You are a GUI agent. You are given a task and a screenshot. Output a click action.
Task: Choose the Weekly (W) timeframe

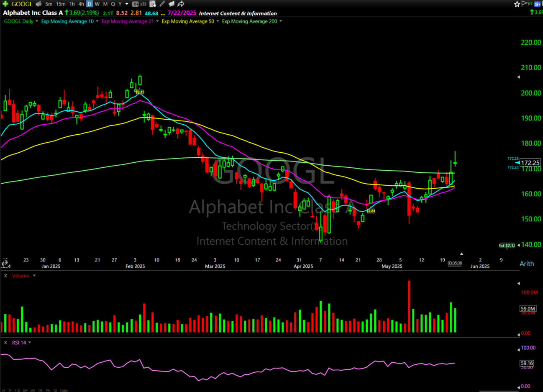click(97, 4)
